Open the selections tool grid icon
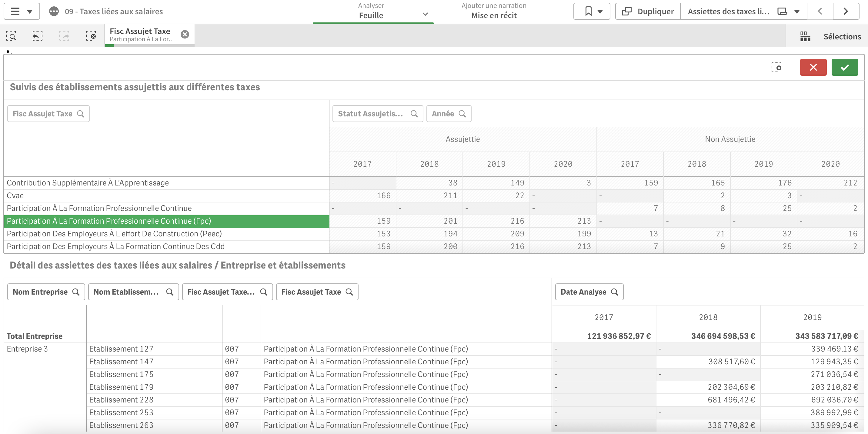The height and width of the screenshot is (434, 868). tap(805, 36)
